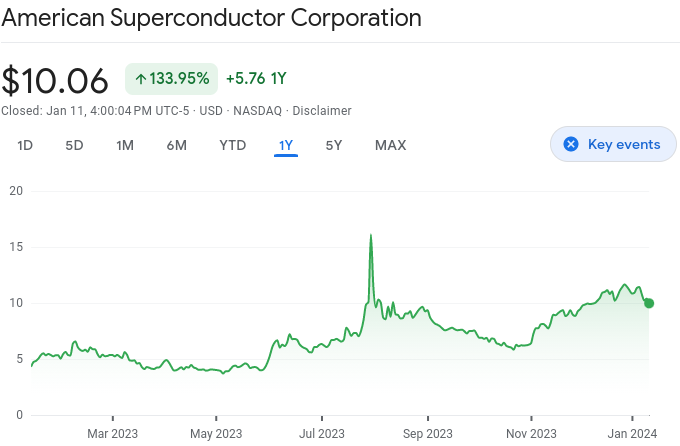This screenshot has width=680, height=446.
Task: Toggle the Key events chip off
Action: (x=613, y=144)
